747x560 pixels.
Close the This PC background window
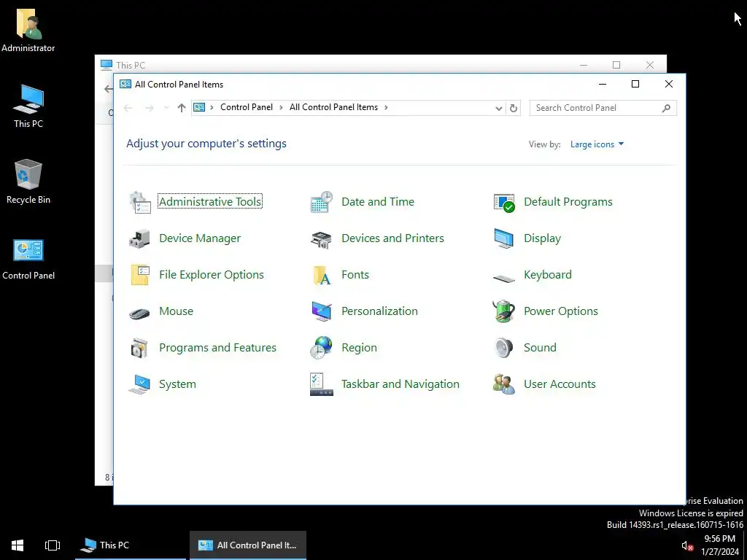click(650, 65)
